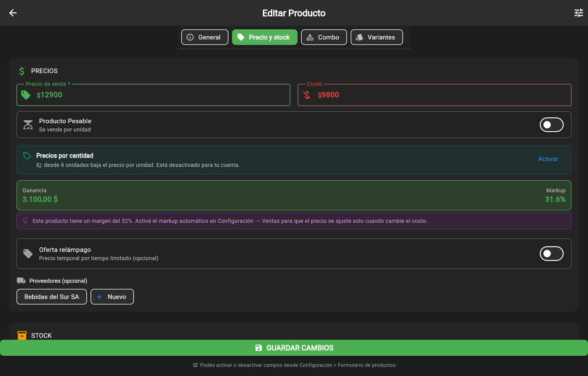Open form settings sliders icon
The height and width of the screenshot is (376, 588).
pyautogui.click(x=579, y=13)
